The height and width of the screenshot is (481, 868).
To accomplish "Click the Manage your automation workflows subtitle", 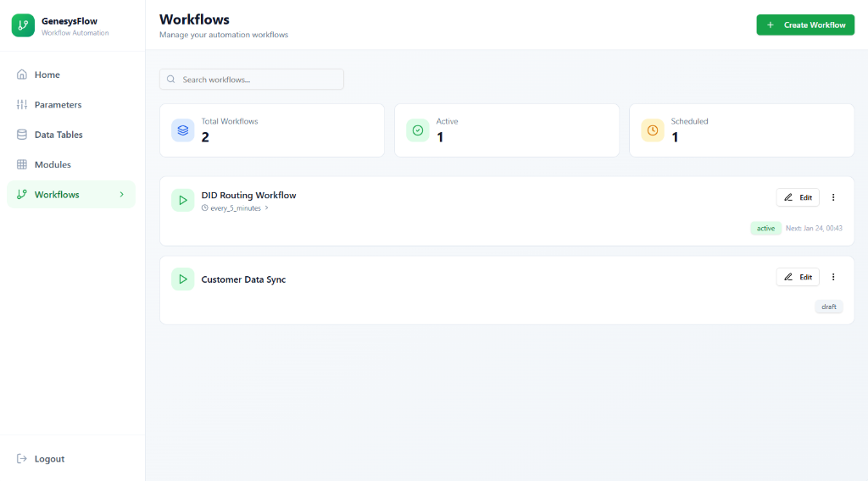I will tap(224, 35).
